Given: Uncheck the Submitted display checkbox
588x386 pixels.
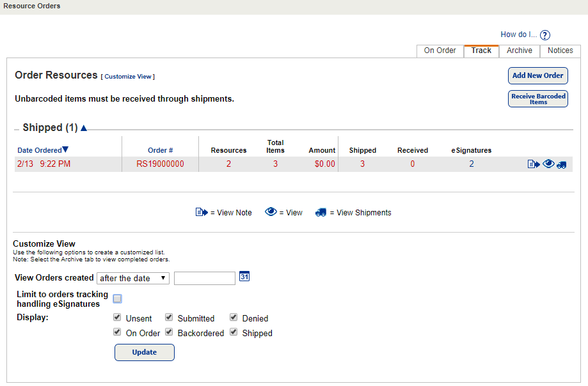Looking at the screenshot, I should pyautogui.click(x=169, y=318).
